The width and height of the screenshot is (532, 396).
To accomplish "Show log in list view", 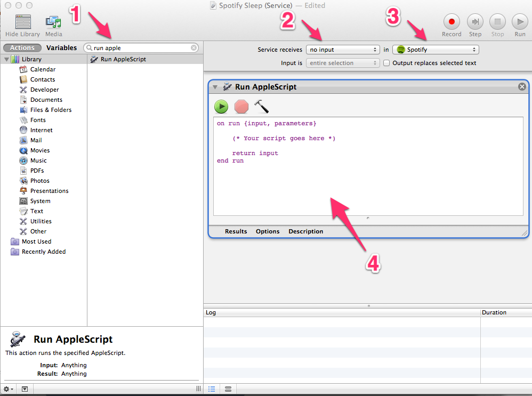I will 212,389.
